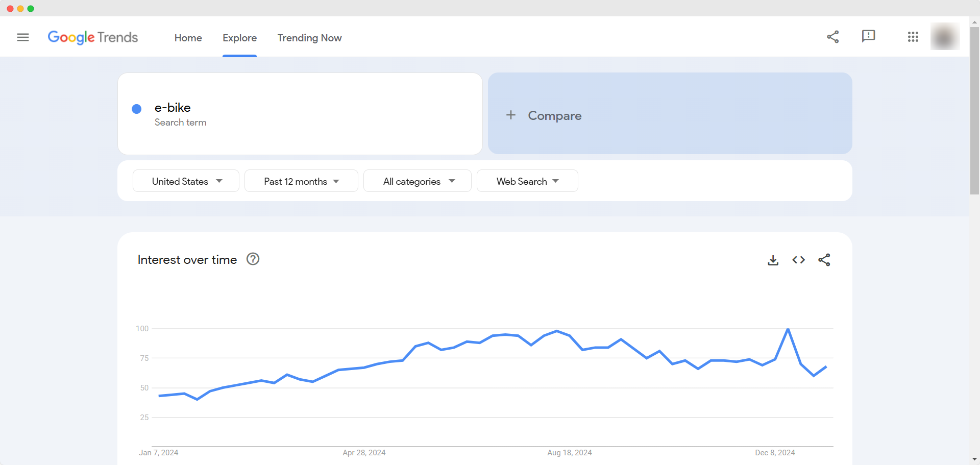Go to the Home tab
Image resolution: width=980 pixels, height=465 pixels.
188,38
